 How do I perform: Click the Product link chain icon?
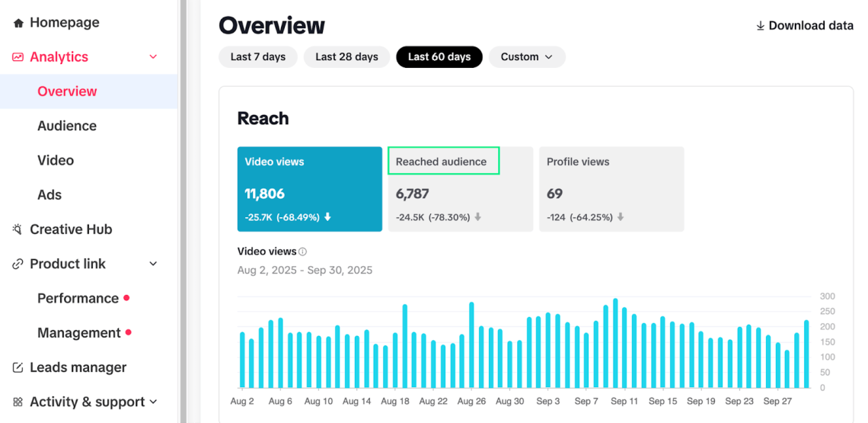coord(18,264)
